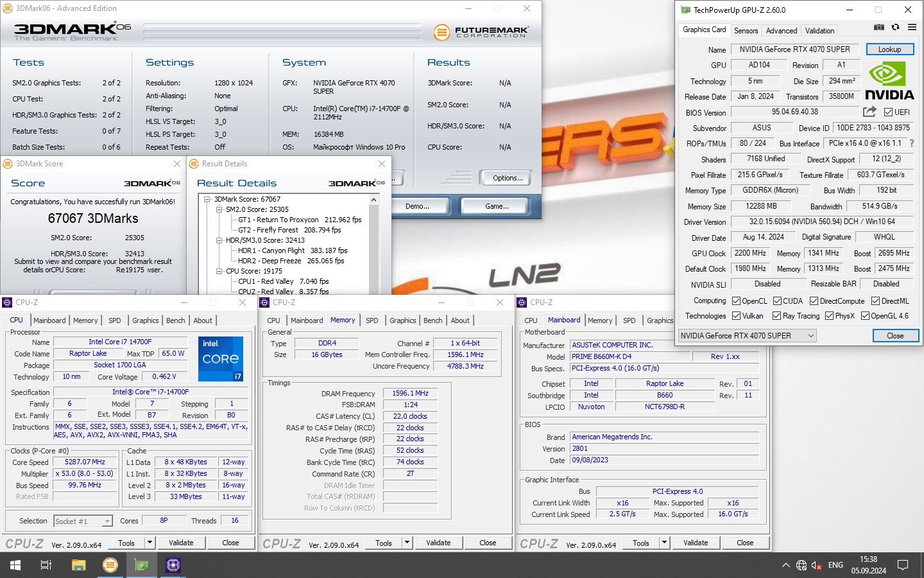
Task: Toggle the Vulkan checkbox
Action: 737,316
